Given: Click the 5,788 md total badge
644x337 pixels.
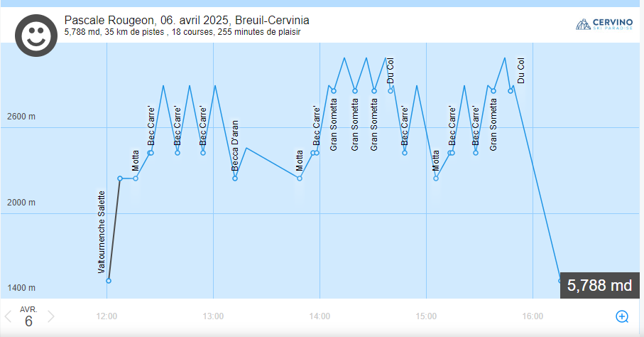Looking at the screenshot, I should 601,286.
